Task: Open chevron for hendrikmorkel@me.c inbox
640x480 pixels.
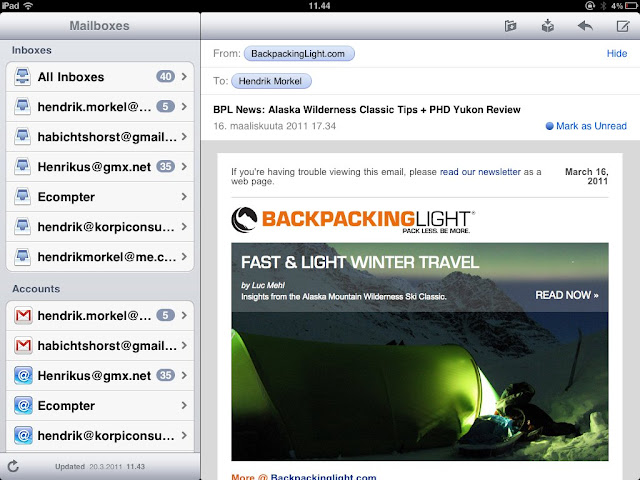Action: click(x=184, y=257)
